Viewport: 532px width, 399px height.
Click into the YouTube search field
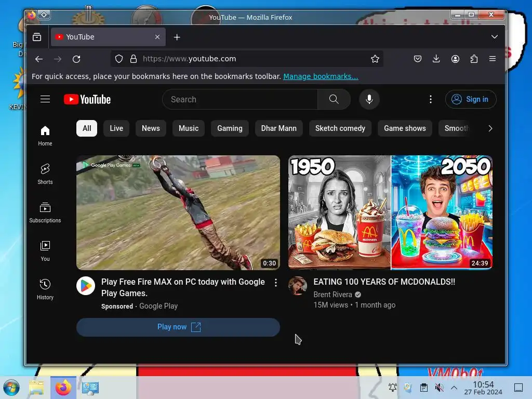pos(240,99)
